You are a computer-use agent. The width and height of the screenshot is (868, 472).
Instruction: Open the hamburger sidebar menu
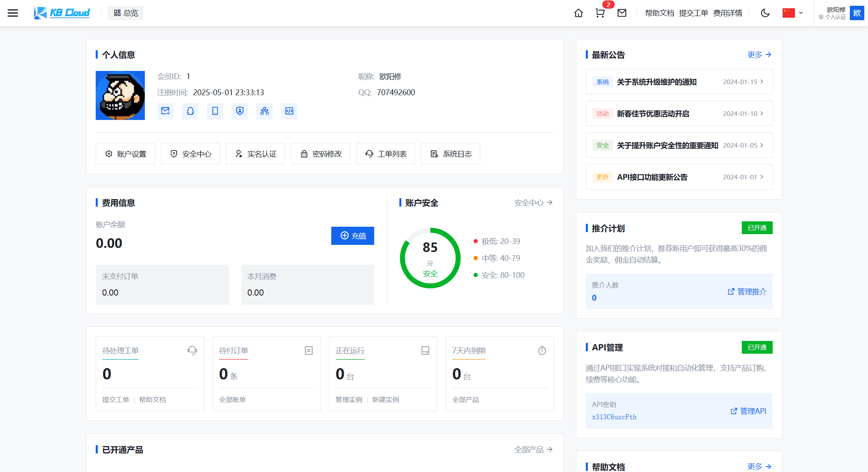[x=13, y=13]
